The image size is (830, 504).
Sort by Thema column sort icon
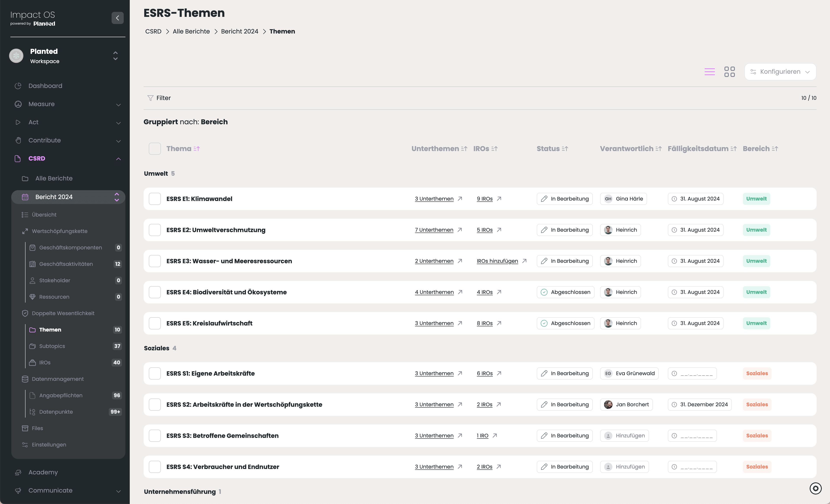click(x=197, y=149)
